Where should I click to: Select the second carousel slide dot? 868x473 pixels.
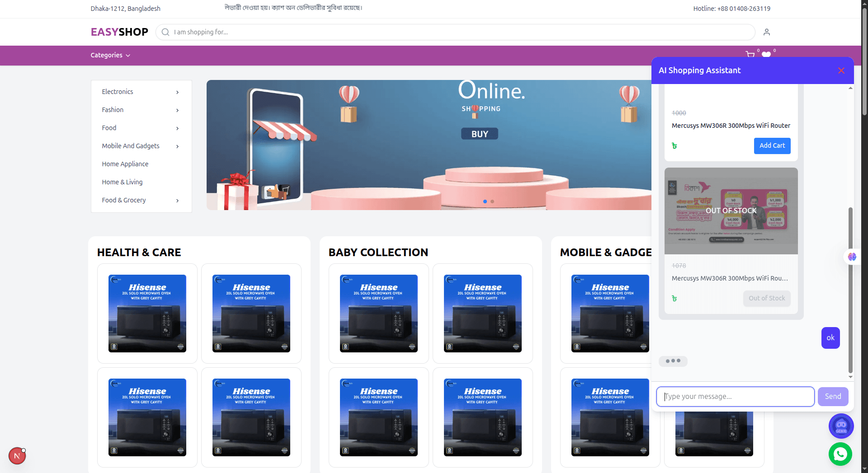[x=492, y=201]
